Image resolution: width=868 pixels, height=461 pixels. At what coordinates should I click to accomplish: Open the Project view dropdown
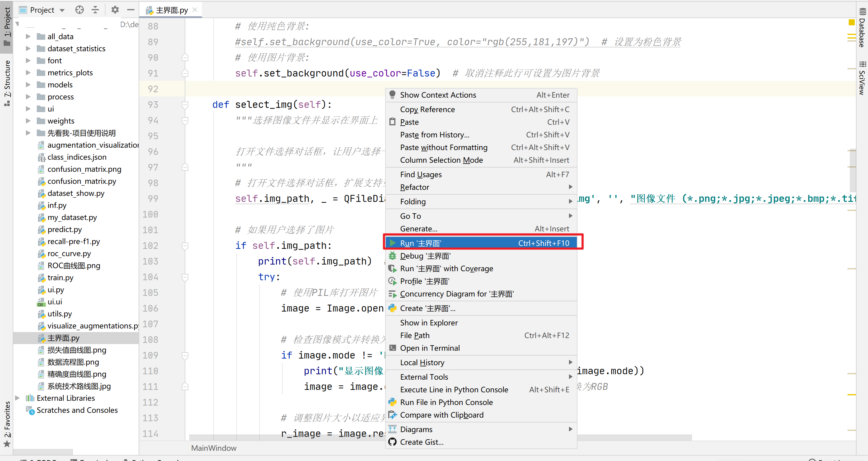tap(62, 10)
